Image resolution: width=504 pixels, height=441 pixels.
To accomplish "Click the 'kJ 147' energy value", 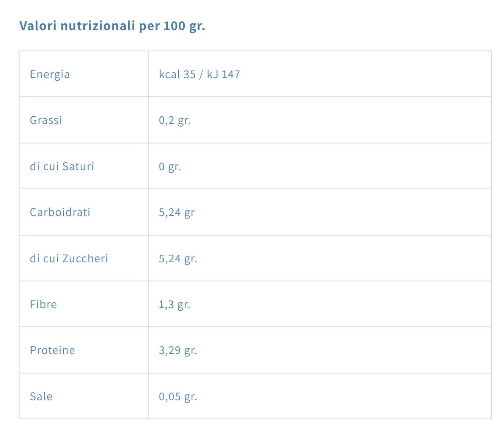I will pos(223,74).
